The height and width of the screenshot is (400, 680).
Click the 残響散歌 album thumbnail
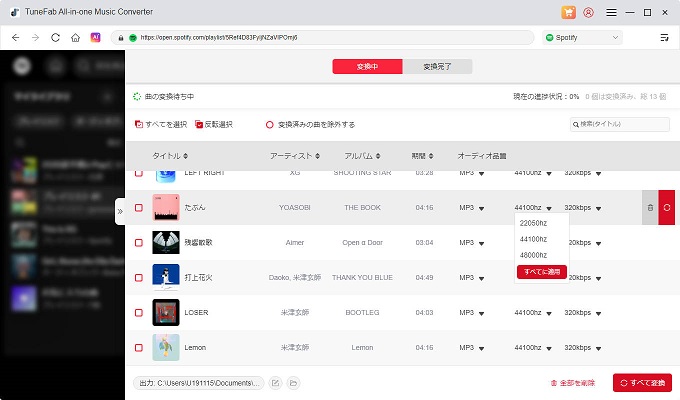click(166, 243)
